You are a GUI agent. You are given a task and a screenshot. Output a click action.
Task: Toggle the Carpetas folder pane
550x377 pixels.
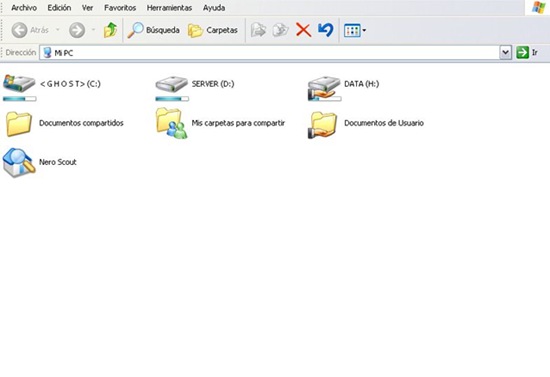tap(213, 30)
